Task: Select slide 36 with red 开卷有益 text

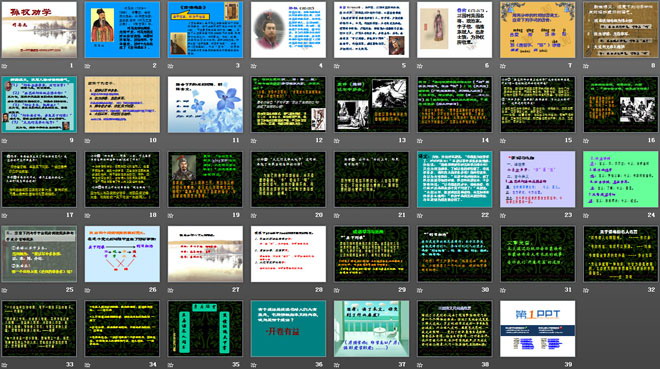Action: click(x=288, y=329)
